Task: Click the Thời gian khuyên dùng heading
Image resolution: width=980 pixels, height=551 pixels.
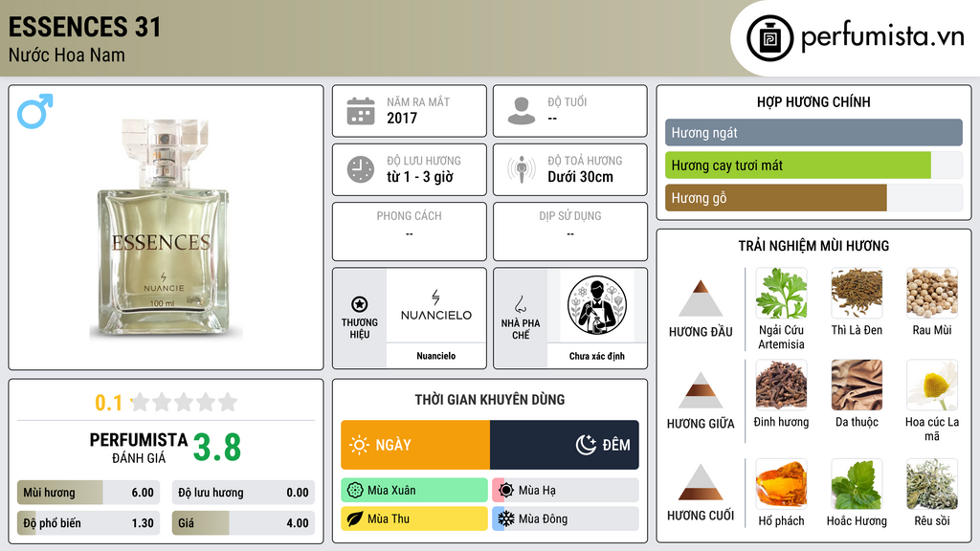Action: [490, 400]
